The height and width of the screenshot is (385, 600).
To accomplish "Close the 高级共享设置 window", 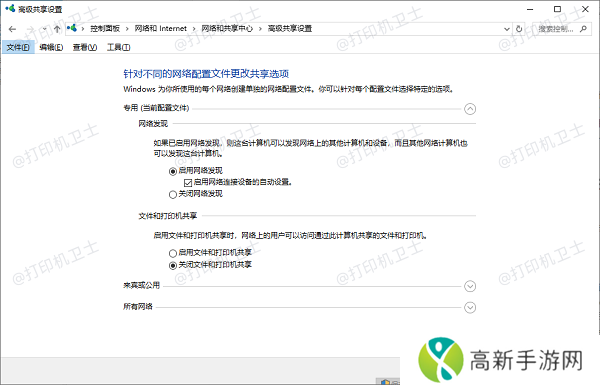I will pos(585,9).
